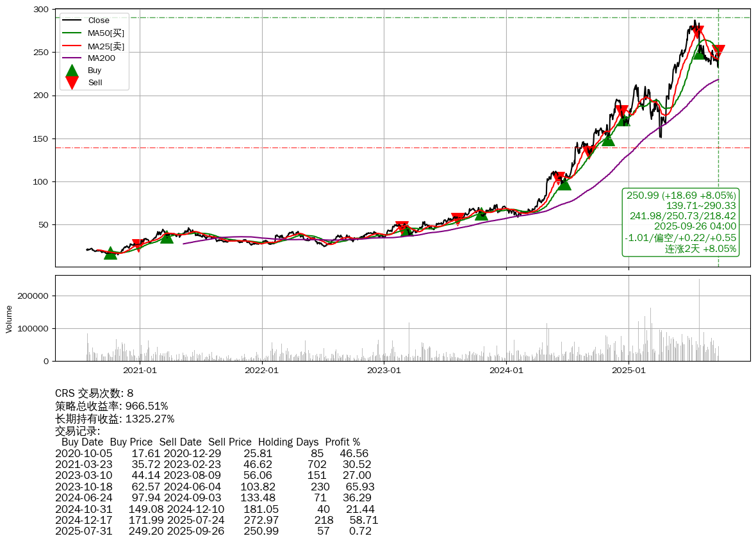Click the tallest volume bar in 2025
Viewport: 756px width, 543px height.
click(699, 319)
